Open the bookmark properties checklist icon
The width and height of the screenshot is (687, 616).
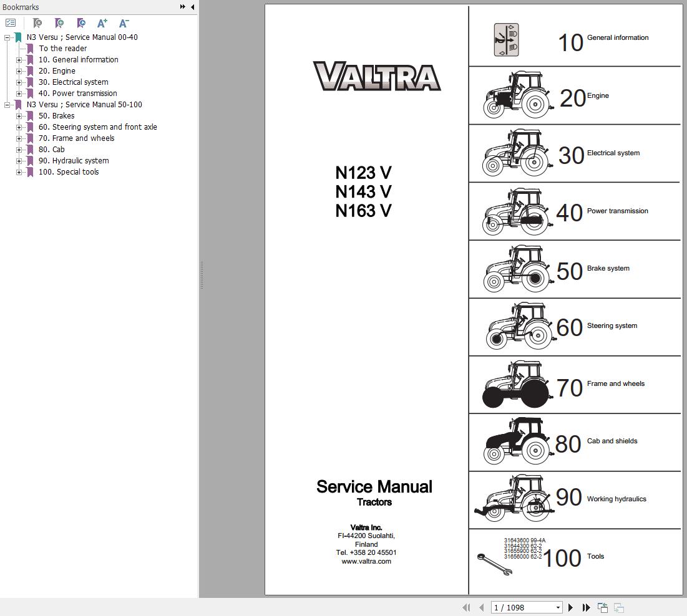[x=11, y=22]
